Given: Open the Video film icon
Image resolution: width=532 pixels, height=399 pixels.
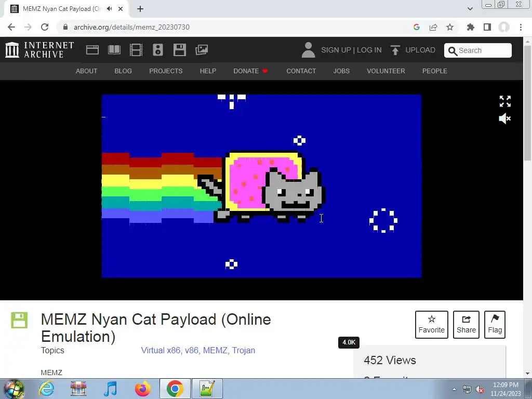Looking at the screenshot, I should coord(136,50).
